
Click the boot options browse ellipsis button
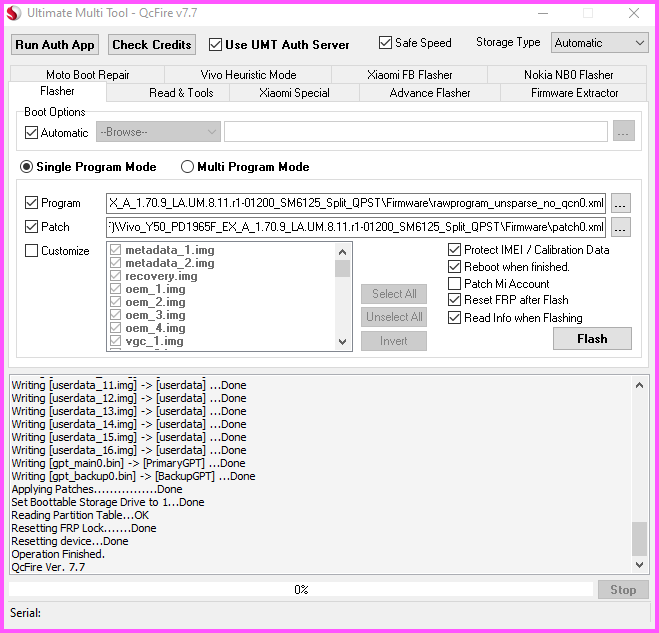point(624,131)
